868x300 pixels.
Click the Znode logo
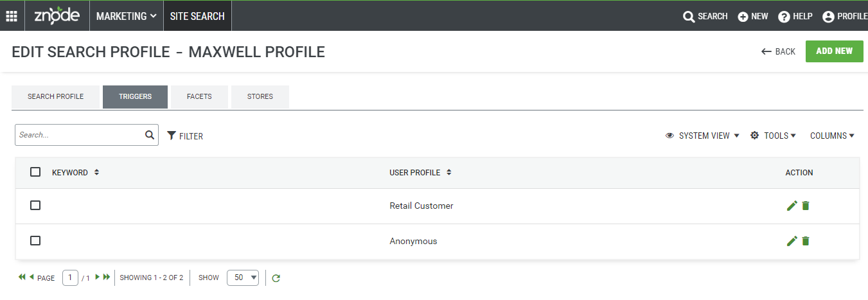point(57,15)
